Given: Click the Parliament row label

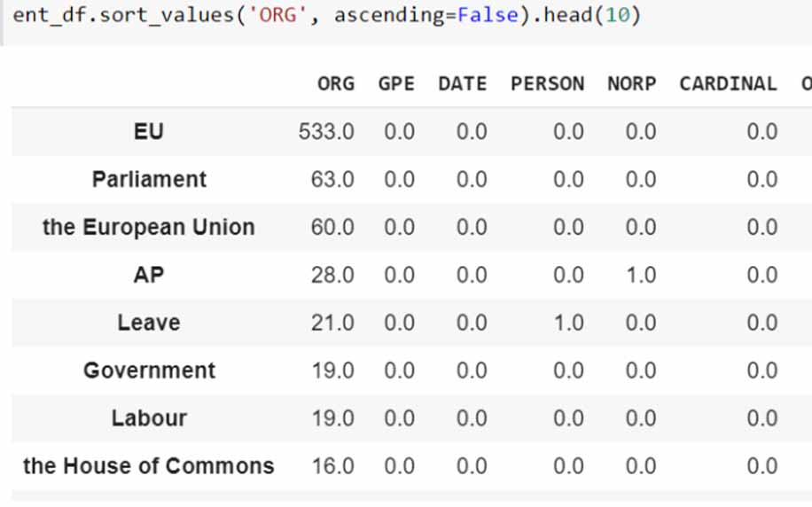Looking at the screenshot, I should coord(149,179).
